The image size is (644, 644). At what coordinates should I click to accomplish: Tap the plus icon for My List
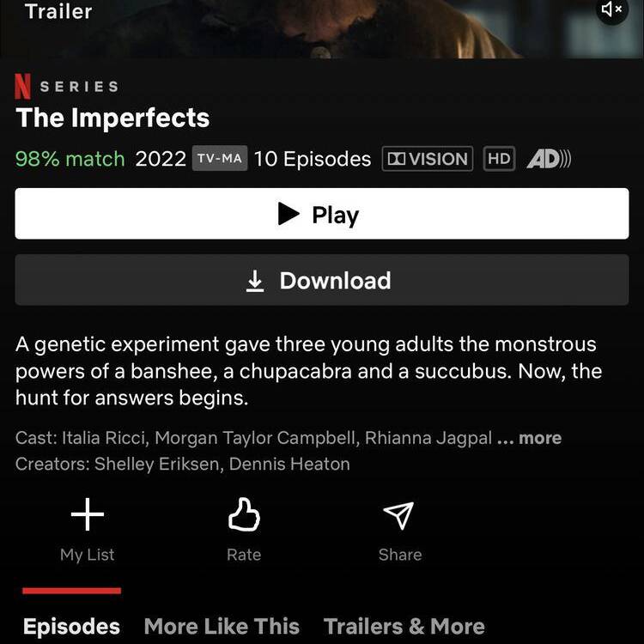tap(87, 514)
